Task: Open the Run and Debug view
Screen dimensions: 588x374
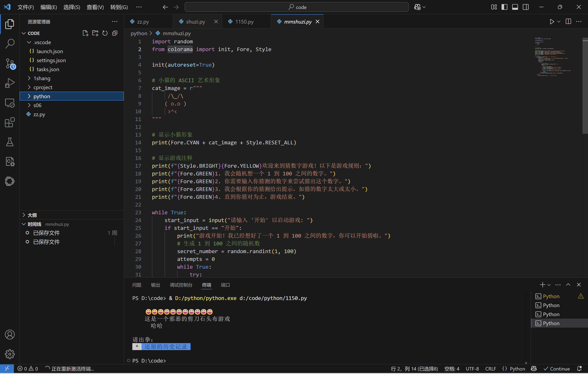Action: [10, 83]
